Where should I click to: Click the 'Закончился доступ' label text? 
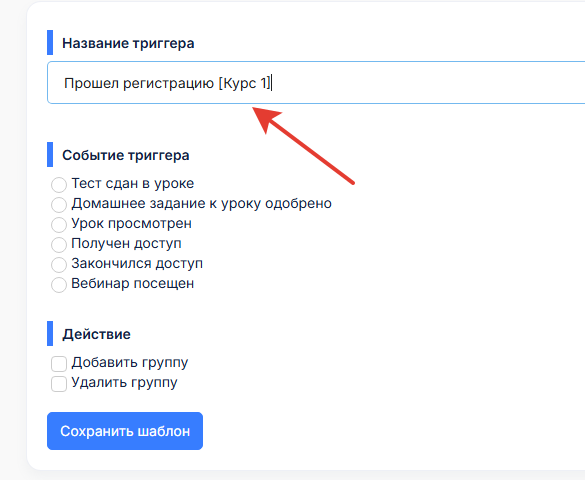point(137,263)
